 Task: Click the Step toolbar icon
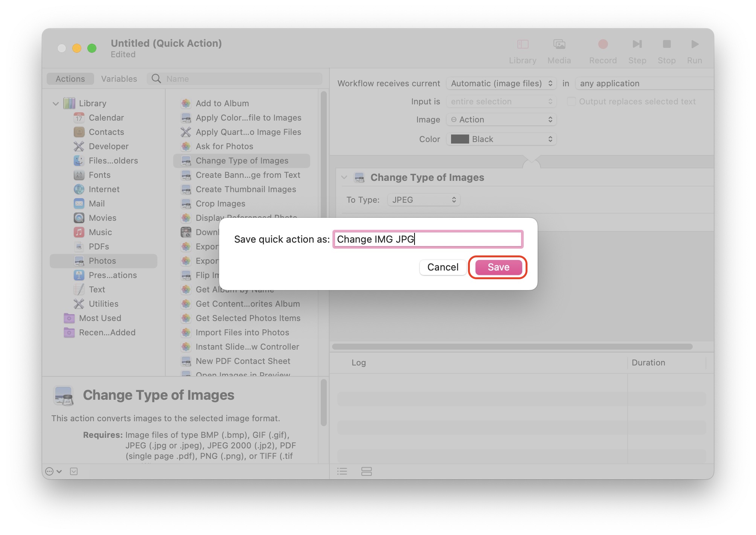[x=637, y=44]
